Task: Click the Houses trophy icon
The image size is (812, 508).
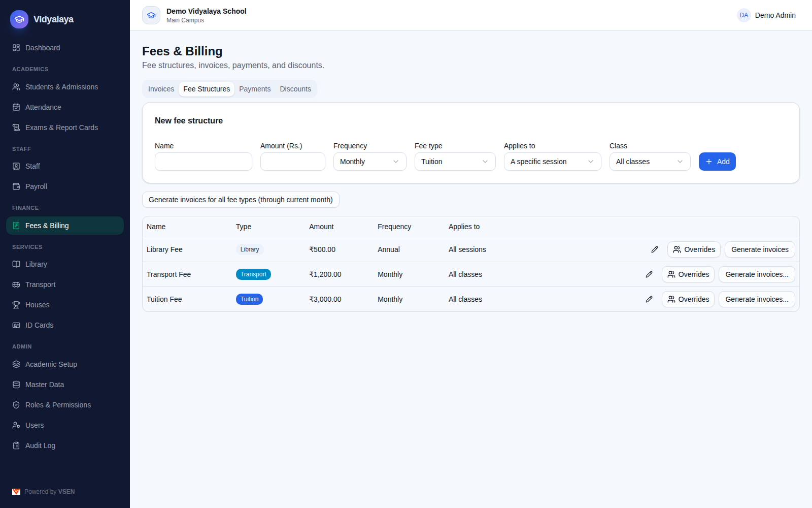Action: (x=16, y=305)
